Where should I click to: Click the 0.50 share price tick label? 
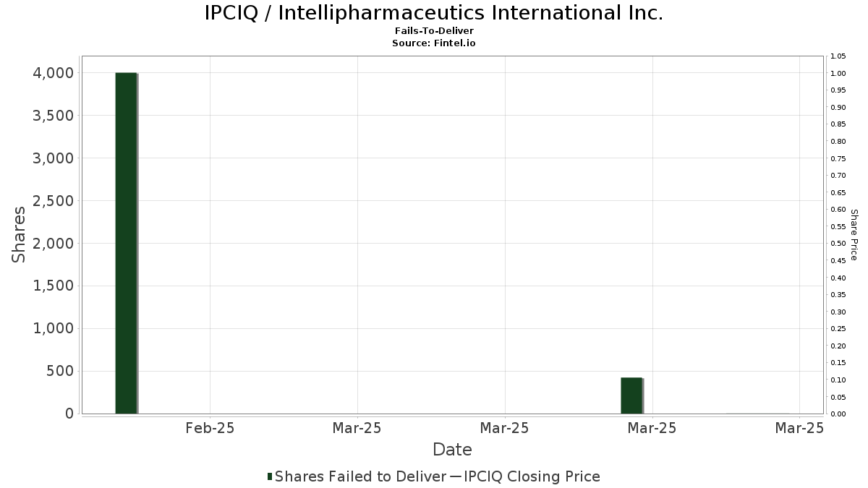(838, 244)
